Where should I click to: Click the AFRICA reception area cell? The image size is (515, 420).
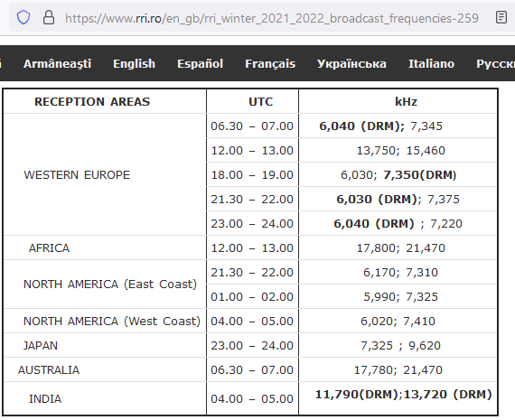coord(105,247)
